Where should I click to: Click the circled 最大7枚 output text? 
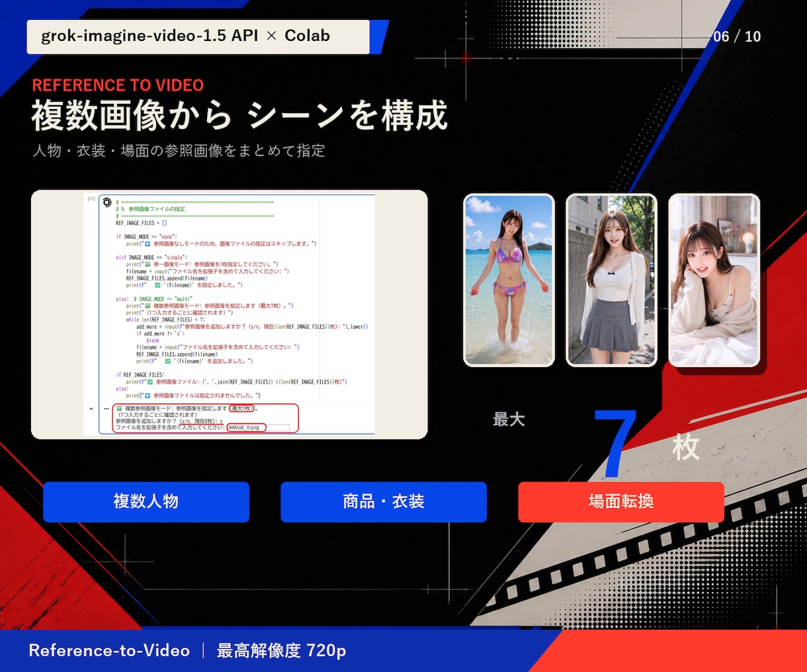(242, 409)
